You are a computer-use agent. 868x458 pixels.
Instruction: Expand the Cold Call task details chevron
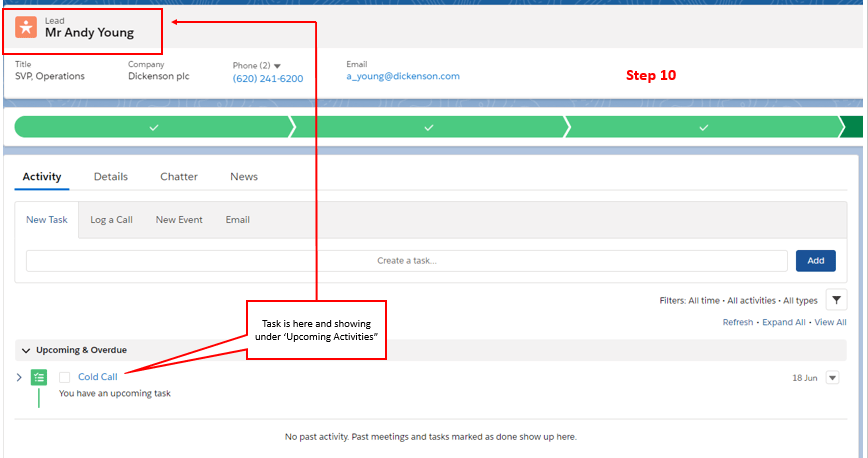click(19, 377)
